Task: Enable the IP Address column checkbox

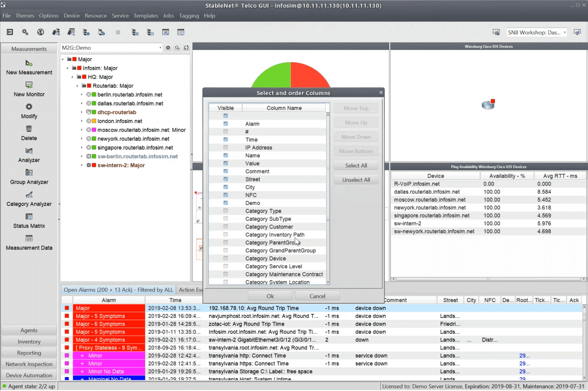Action: coord(226,148)
